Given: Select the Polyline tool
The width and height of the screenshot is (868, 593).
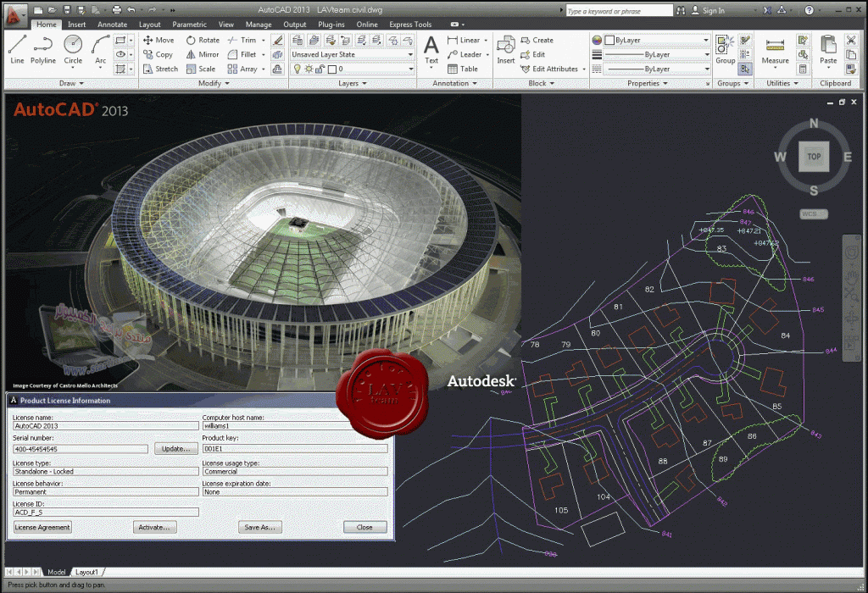Looking at the screenshot, I should pos(43,49).
